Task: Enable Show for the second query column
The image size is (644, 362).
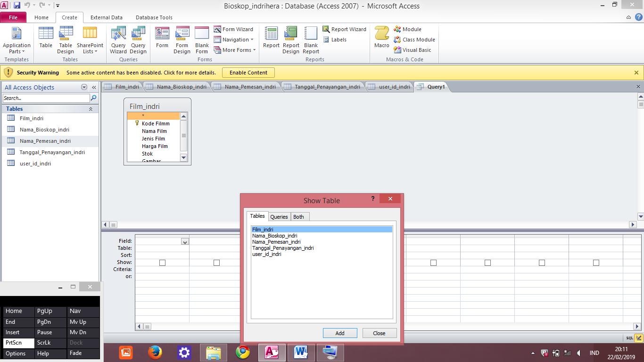Action: point(216,263)
